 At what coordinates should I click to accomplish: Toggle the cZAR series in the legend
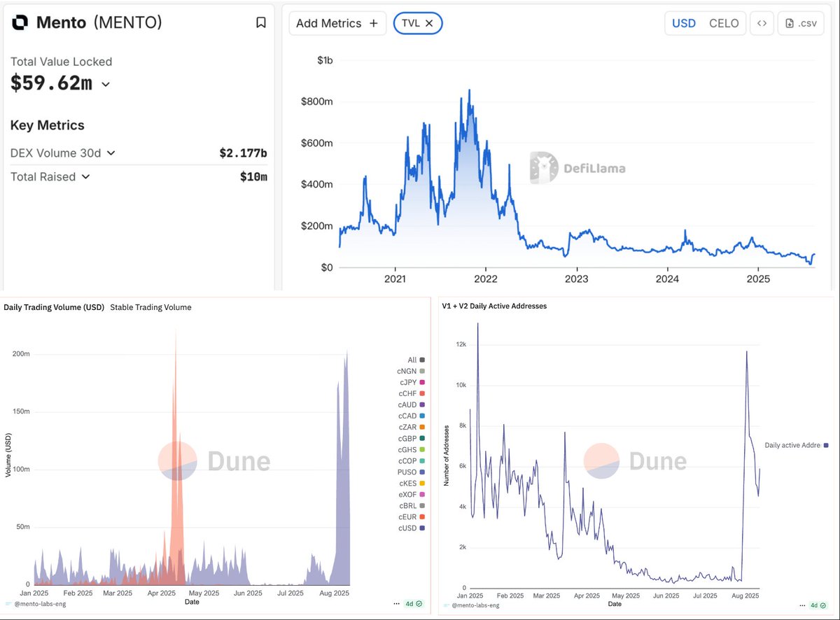pos(412,427)
